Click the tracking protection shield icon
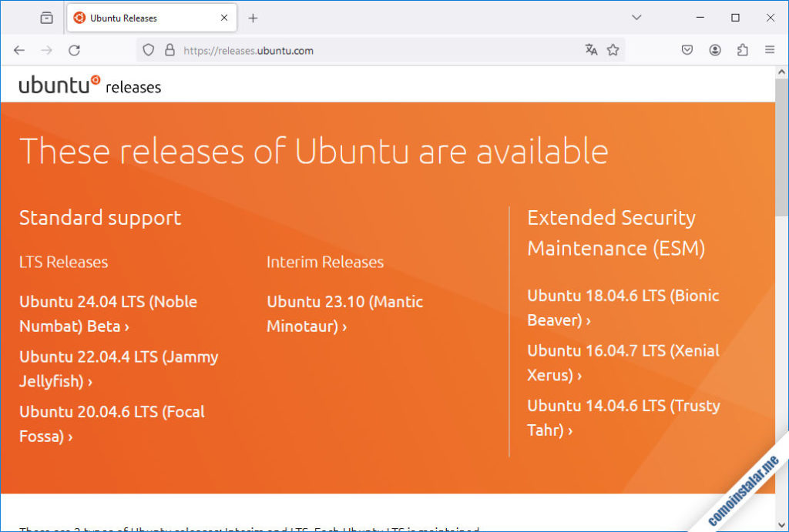This screenshot has height=532, width=789. tap(146, 49)
